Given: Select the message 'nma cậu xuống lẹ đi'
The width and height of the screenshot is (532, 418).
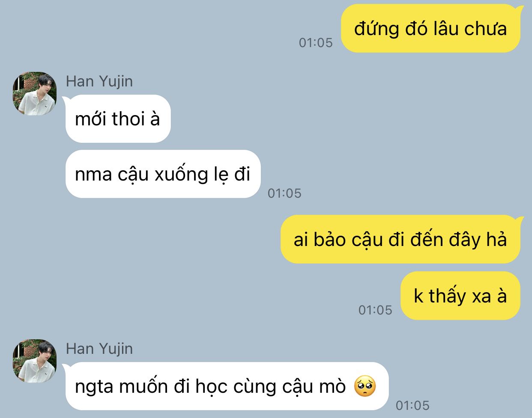Looking at the screenshot, I should point(163,174).
